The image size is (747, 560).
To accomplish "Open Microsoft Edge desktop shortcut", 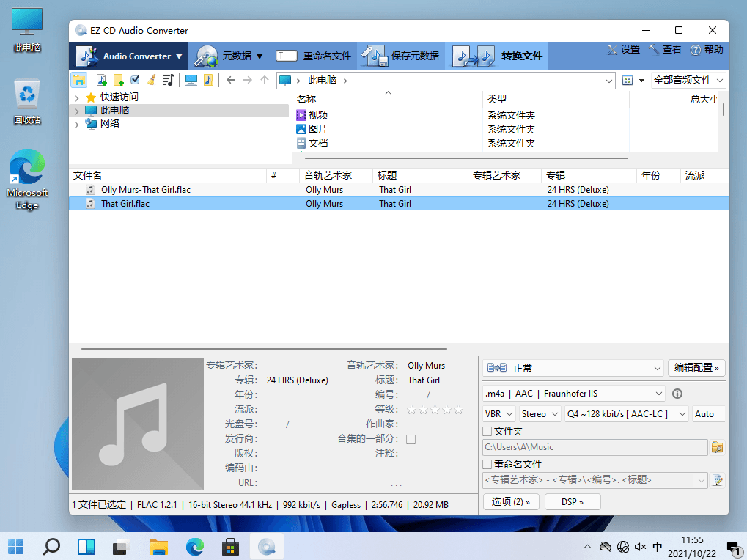I will pyautogui.click(x=27, y=179).
